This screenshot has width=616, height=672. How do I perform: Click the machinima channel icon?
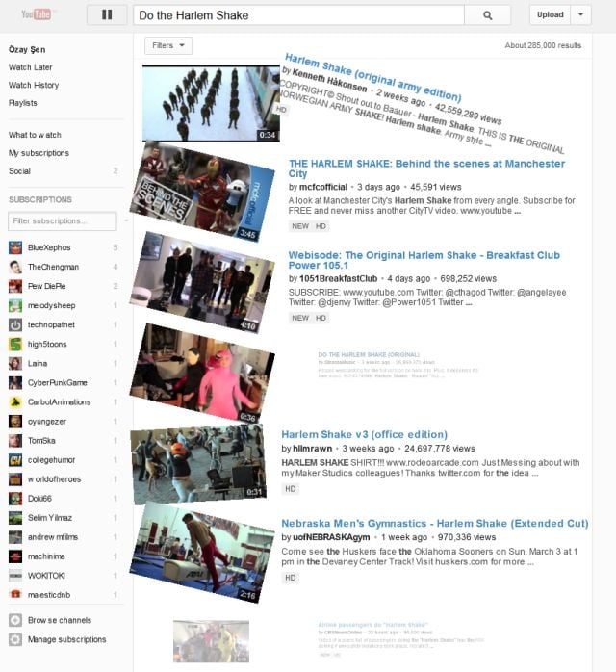15,556
